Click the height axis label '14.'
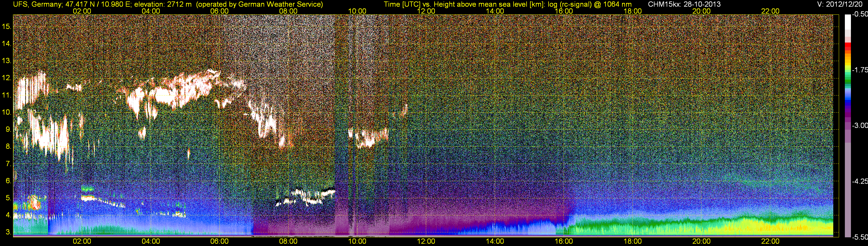This screenshot has width=868, height=246. tap(7, 43)
